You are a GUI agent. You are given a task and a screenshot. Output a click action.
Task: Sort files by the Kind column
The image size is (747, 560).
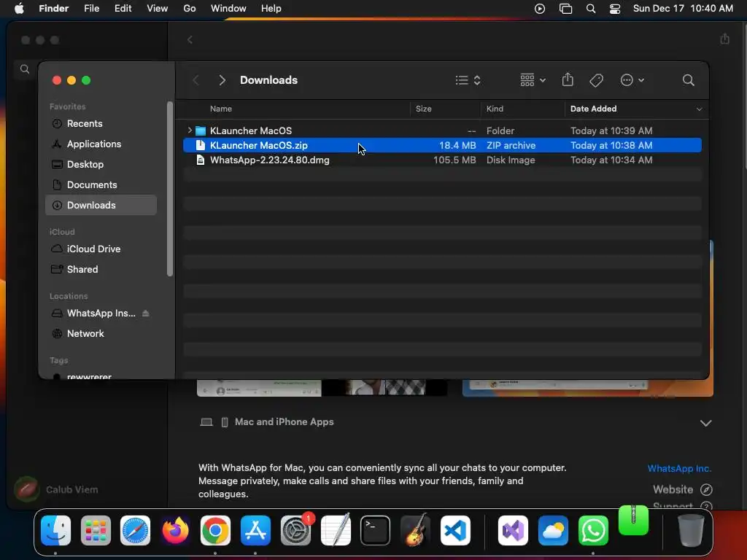point(495,109)
